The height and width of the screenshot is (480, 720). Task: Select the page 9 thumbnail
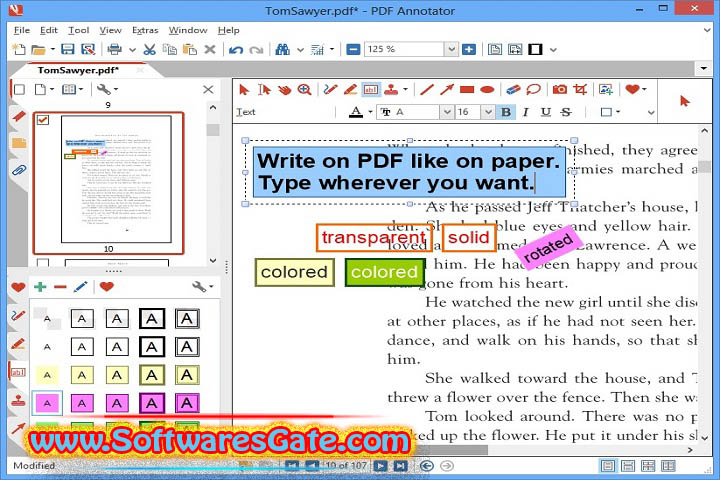point(108,183)
